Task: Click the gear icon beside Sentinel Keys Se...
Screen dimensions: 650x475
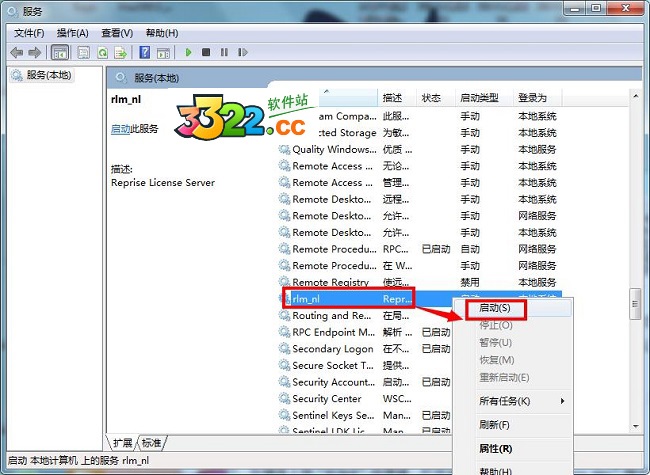Action: (284, 415)
